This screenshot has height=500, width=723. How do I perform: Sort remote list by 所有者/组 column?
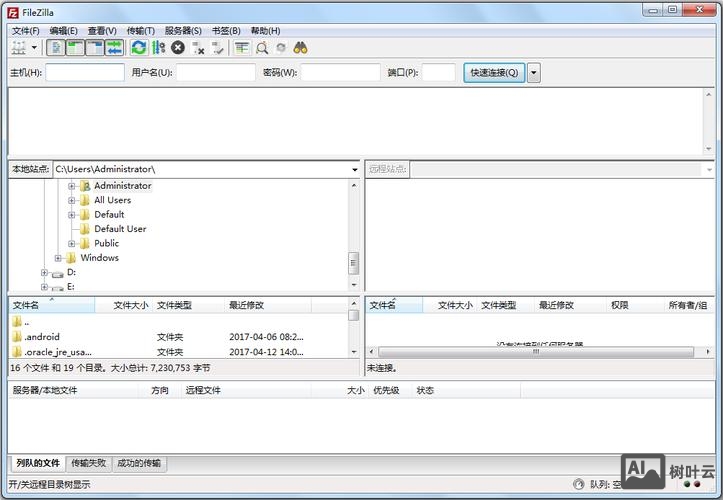[688, 305]
